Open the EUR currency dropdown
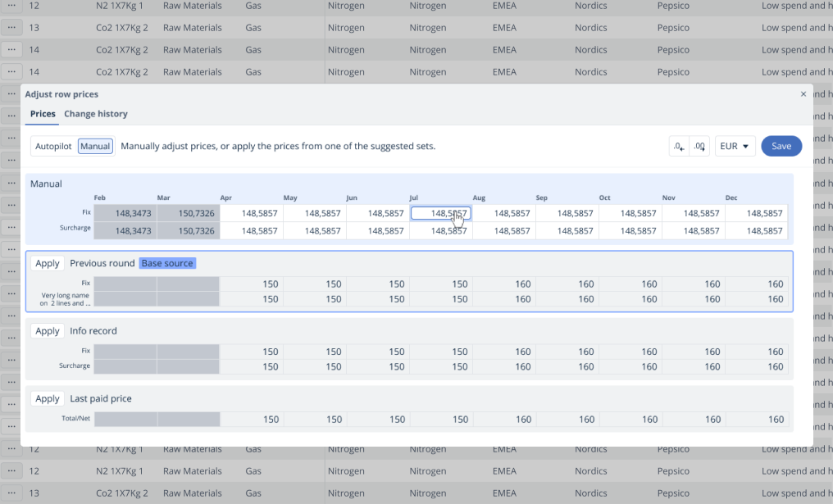 click(x=735, y=147)
